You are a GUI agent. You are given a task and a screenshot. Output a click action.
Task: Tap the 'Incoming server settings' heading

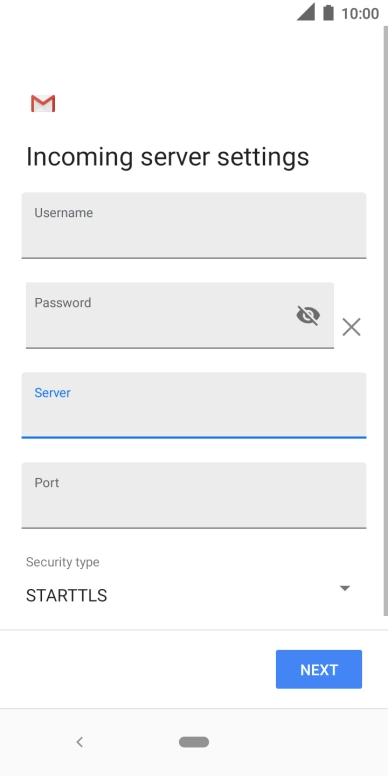167,157
